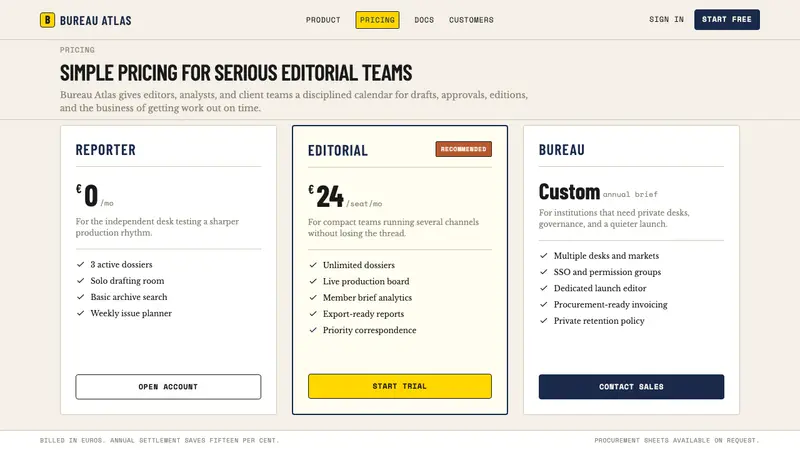Click the 'annual brief' label beside Custom

(630, 194)
